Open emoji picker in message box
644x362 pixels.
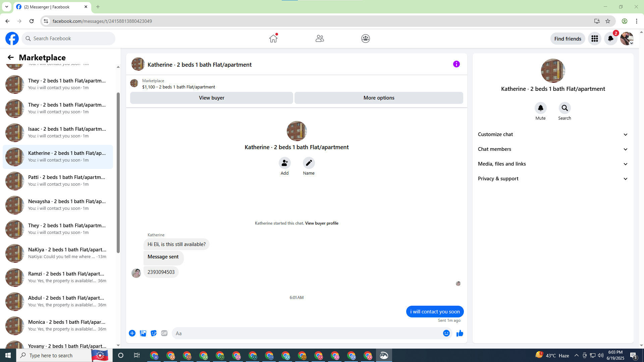coord(446,333)
